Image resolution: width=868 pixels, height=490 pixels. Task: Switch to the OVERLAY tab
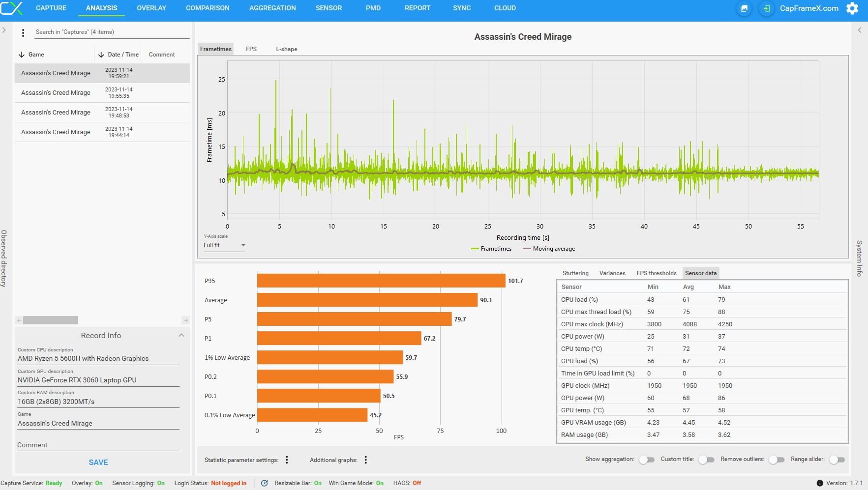[x=151, y=8]
